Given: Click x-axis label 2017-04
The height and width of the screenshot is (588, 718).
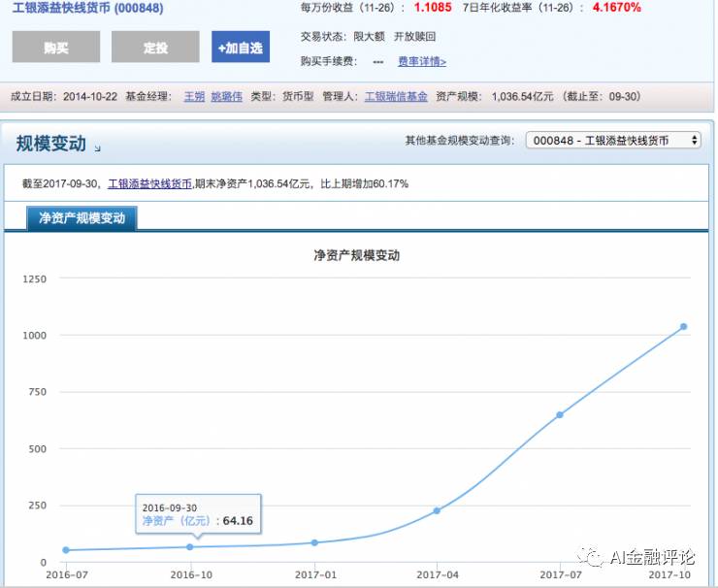Looking at the screenshot, I should tap(438, 574).
